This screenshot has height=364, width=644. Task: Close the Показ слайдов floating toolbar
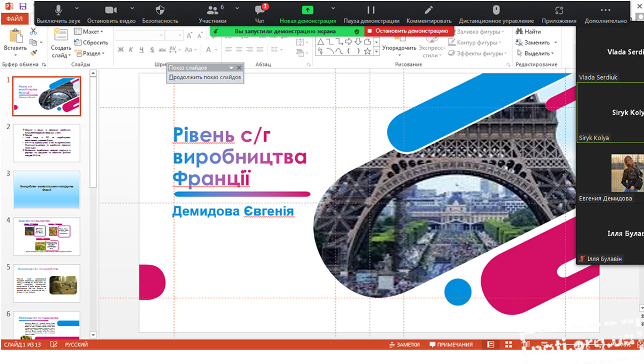point(239,68)
